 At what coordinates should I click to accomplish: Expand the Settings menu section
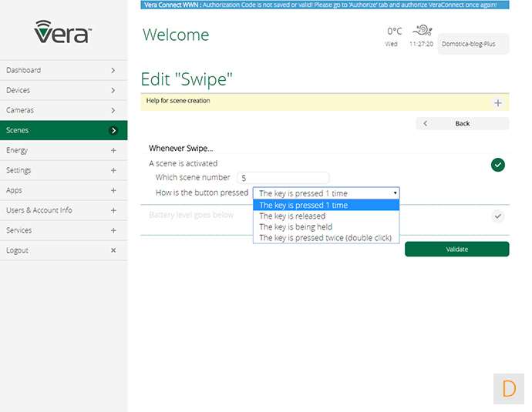pos(63,170)
